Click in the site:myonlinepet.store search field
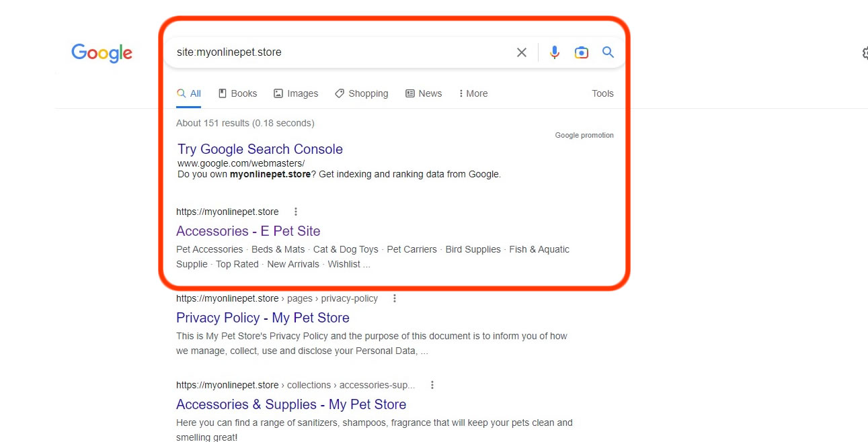The image size is (868, 442). point(340,52)
